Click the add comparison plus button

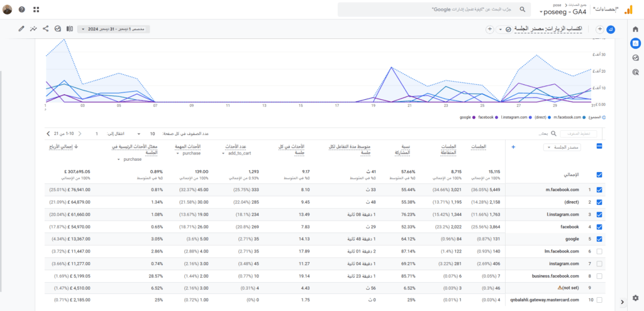tap(599, 29)
